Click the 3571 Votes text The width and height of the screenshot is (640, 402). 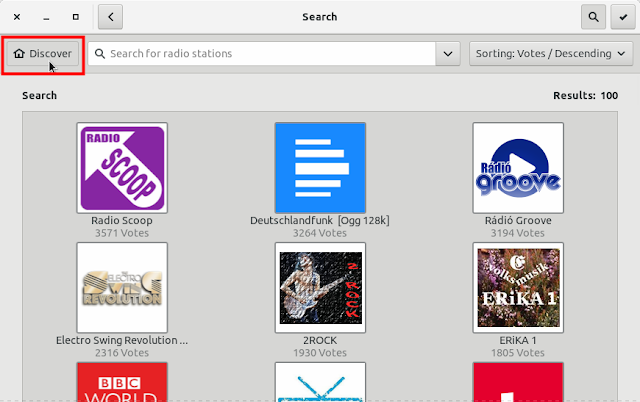122,233
